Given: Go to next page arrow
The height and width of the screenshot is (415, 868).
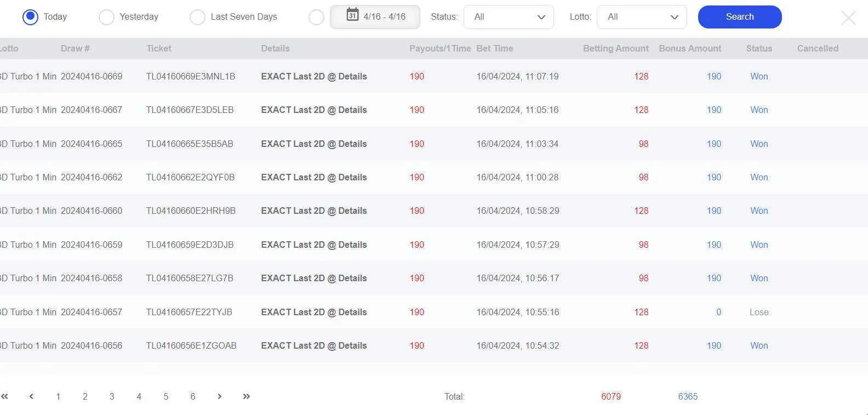Looking at the screenshot, I should pyautogui.click(x=219, y=396).
